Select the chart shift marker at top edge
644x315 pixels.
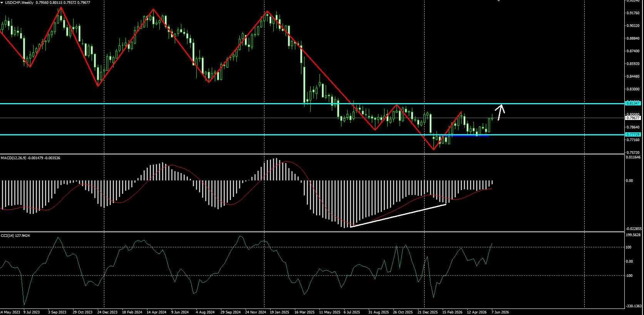coord(498,1)
